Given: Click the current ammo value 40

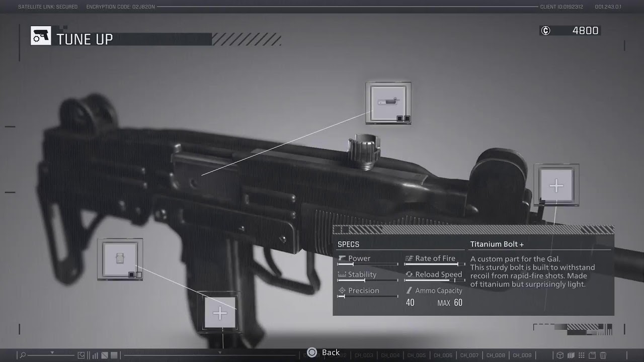Looking at the screenshot, I should (410, 303).
